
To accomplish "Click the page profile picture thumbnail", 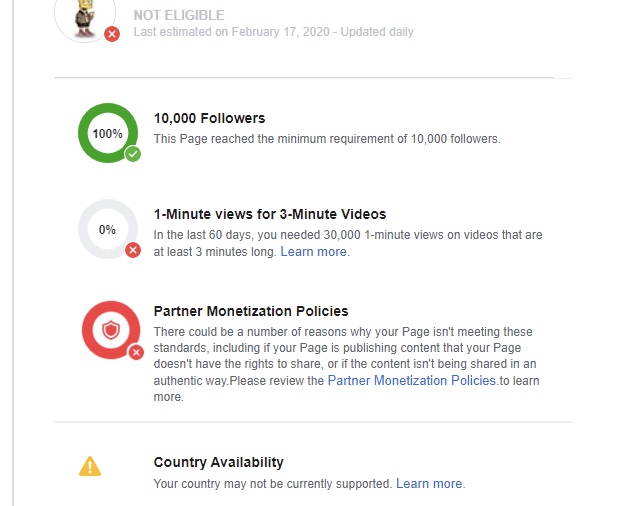I will [85, 16].
